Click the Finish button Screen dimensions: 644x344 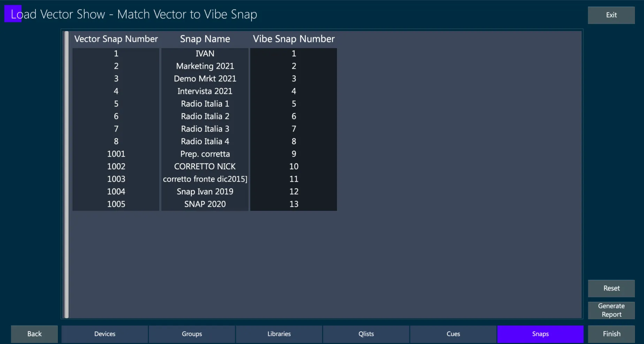pos(611,334)
